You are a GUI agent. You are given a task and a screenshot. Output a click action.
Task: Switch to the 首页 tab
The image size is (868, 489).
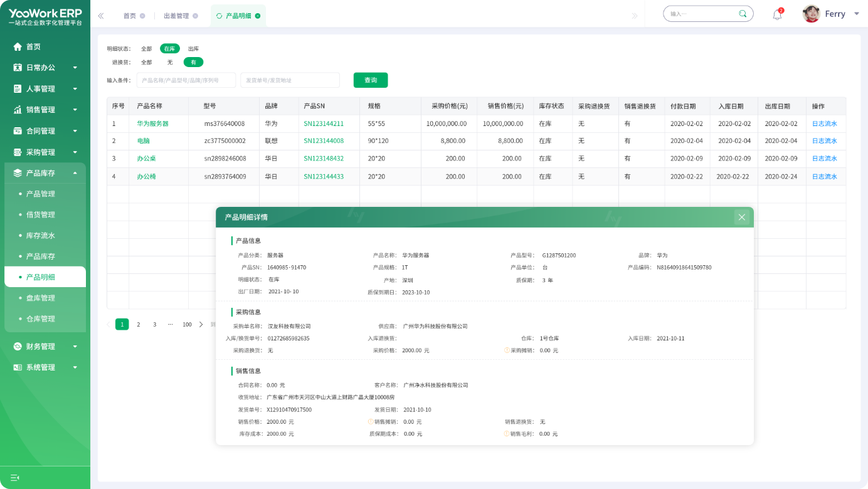129,16
